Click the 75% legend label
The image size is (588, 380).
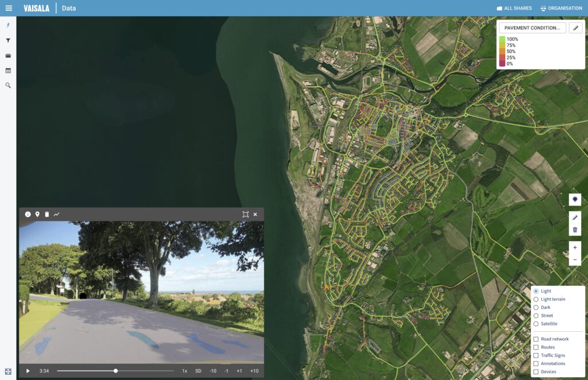point(511,45)
